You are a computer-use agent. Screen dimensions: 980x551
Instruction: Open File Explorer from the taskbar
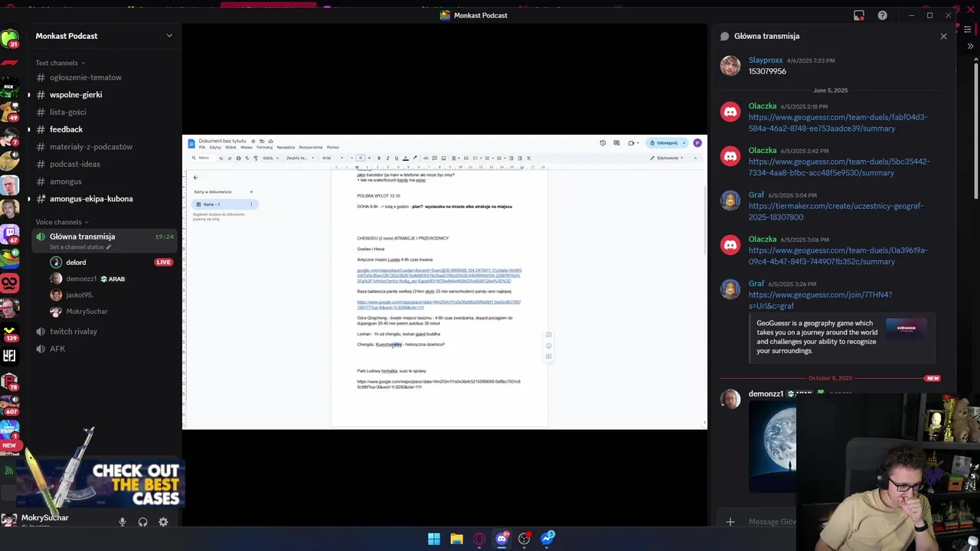[x=456, y=539]
